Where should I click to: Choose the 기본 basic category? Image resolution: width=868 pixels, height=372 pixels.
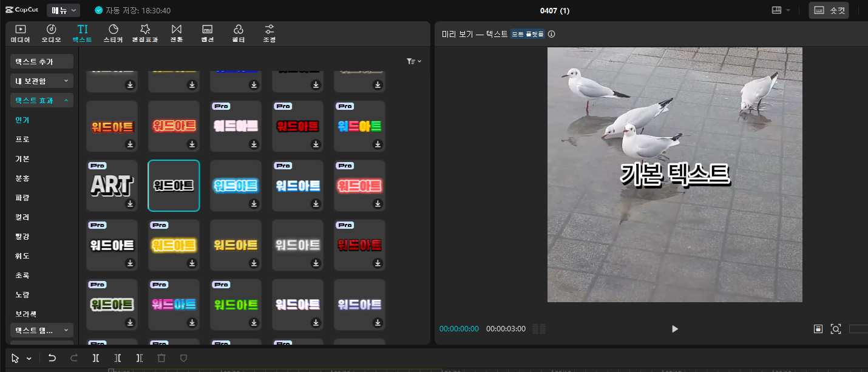click(x=22, y=159)
